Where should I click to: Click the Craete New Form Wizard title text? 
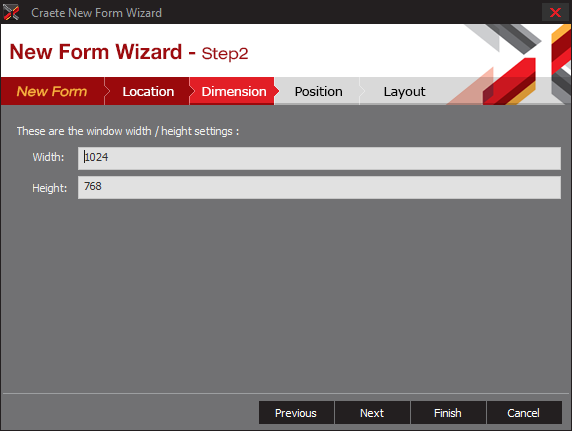pyautogui.click(x=96, y=13)
